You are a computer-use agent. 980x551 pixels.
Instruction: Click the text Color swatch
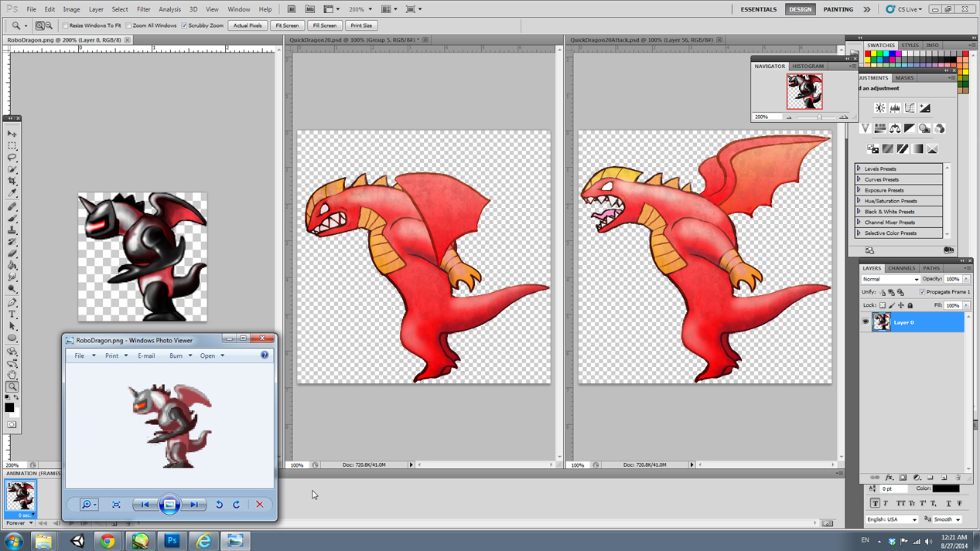click(x=946, y=488)
